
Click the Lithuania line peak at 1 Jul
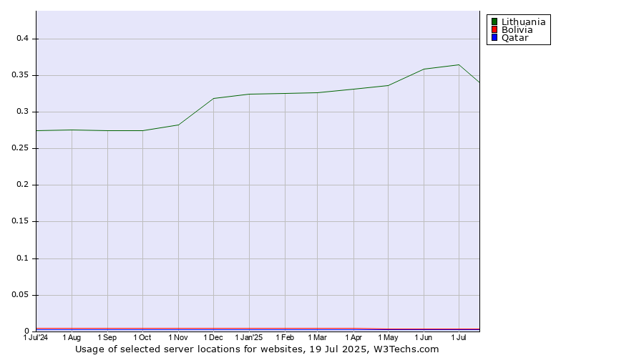pos(459,65)
